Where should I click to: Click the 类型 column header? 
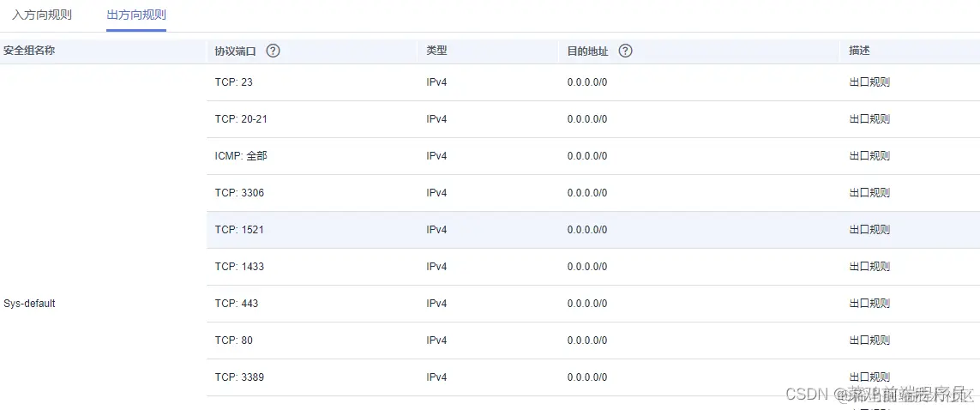(x=437, y=51)
